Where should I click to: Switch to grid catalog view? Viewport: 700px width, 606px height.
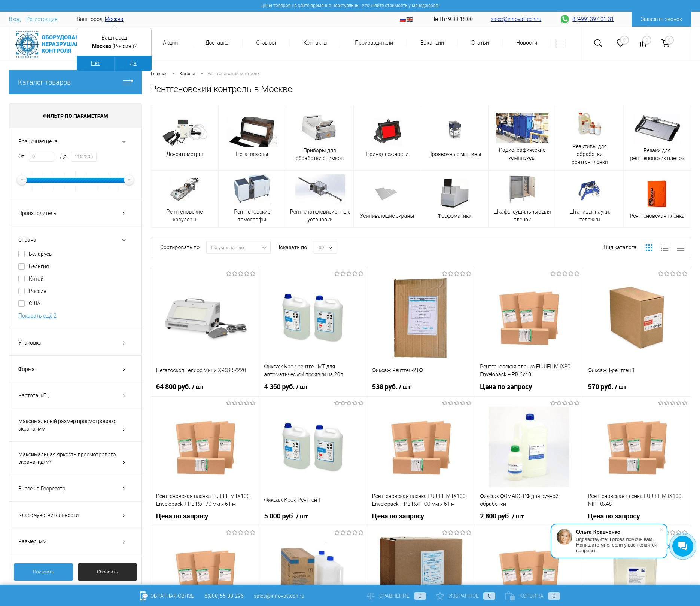coord(649,248)
